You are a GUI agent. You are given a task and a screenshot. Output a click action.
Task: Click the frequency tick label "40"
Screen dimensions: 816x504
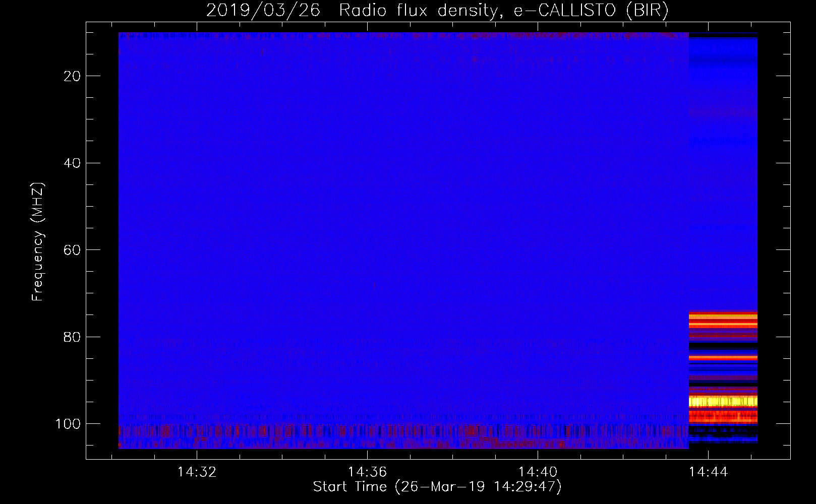(72, 163)
